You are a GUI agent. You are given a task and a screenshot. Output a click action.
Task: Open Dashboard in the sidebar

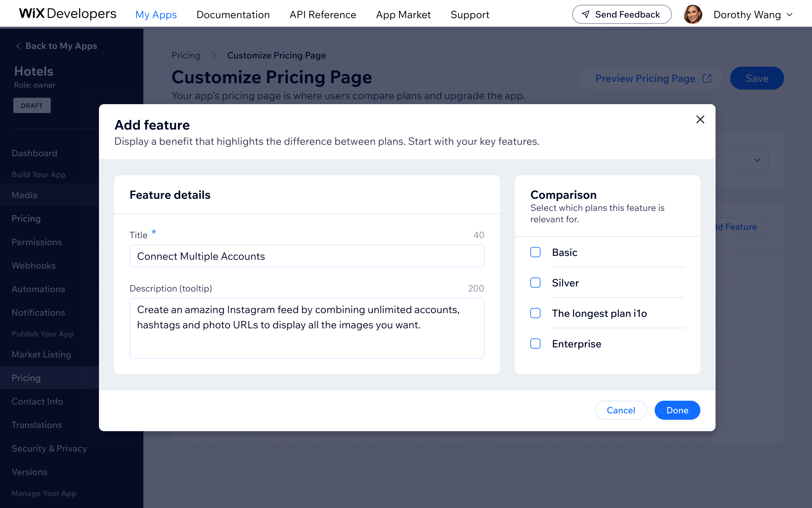click(x=34, y=153)
